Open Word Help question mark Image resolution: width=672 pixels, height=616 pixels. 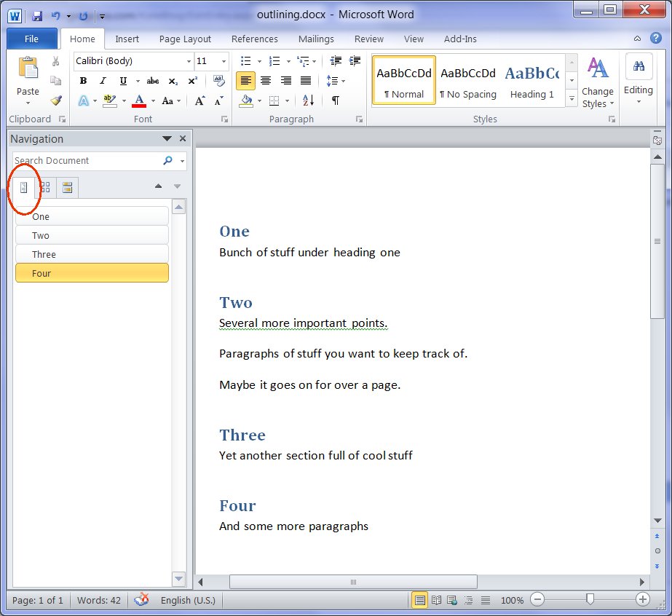pyautogui.click(x=656, y=38)
